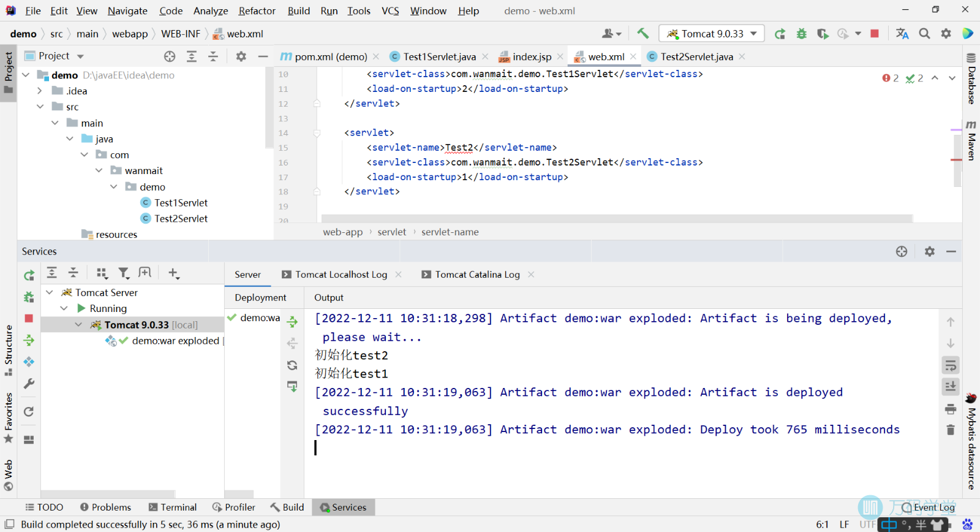
Task: Run with Coverage icon in toolbar
Action: tap(823, 34)
